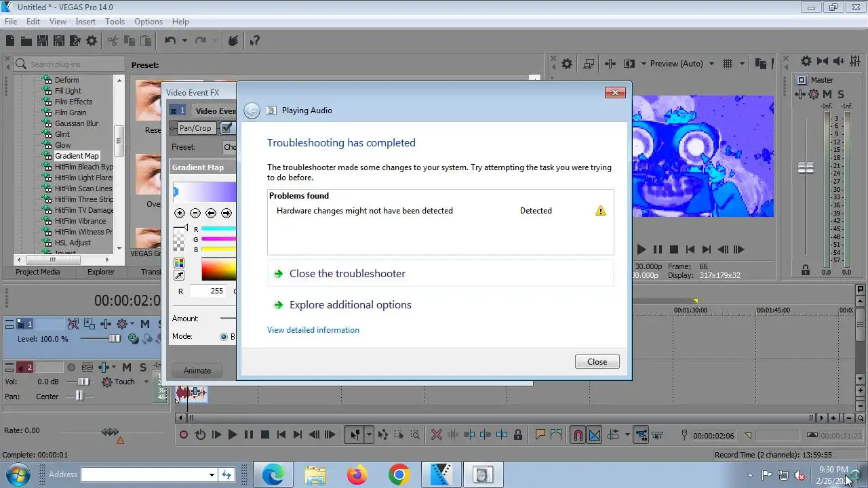Toggle Master bus Mute button
868x488 pixels.
pyautogui.click(x=828, y=94)
